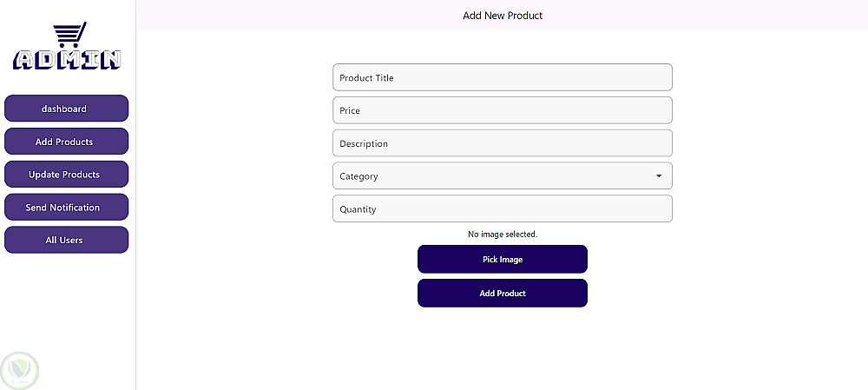Open the Category select field
This screenshot has width=868, height=390.
(x=502, y=175)
